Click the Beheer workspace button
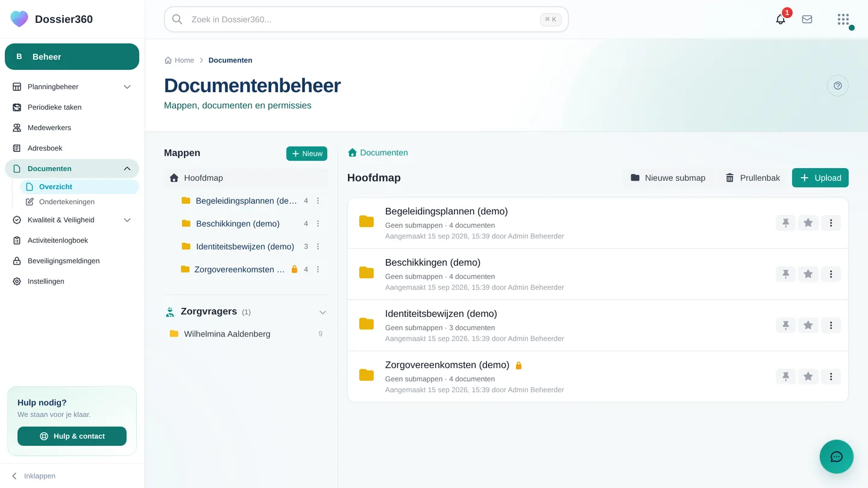The width and height of the screenshot is (868, 488). pos(72,57)
